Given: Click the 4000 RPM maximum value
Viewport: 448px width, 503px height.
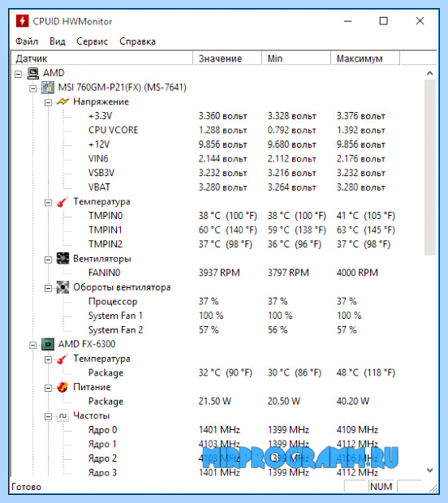Looking at the screenshot, I should 357,273.
